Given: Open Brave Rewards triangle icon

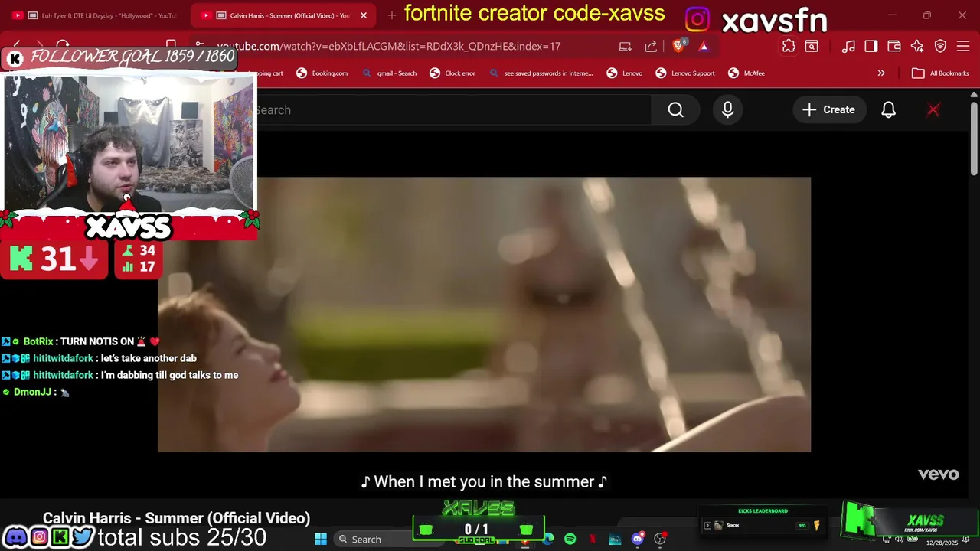Looking at the screenshot, I should tap(704, 46).
